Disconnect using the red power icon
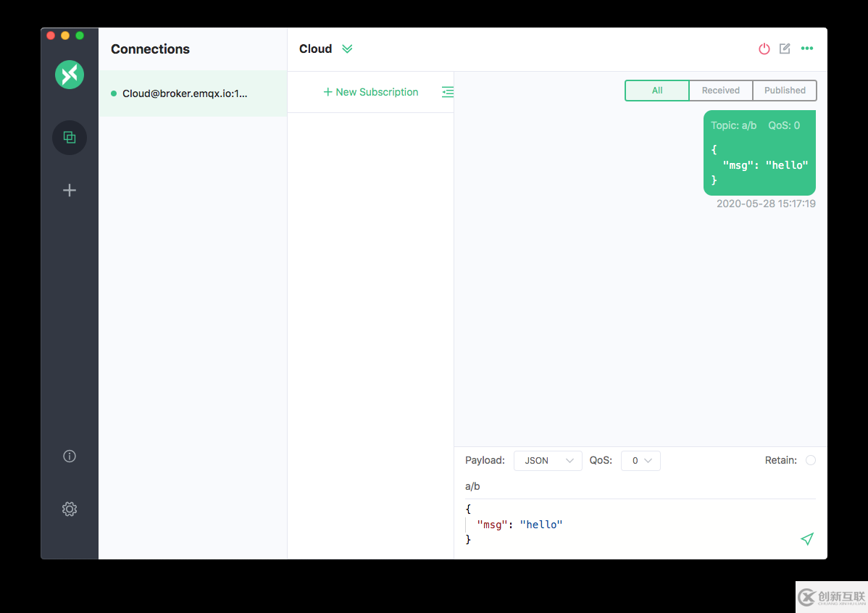868x613 pixels. coord(764,49)
